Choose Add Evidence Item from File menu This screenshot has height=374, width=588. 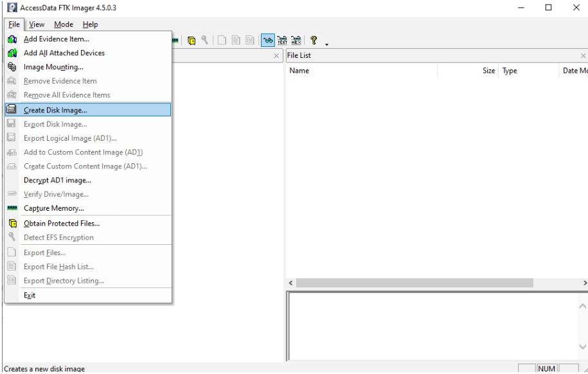pos(88,39)
